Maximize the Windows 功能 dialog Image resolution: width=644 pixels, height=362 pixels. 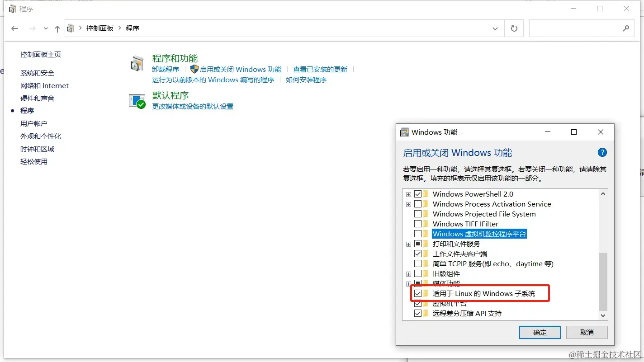point(574,132)
